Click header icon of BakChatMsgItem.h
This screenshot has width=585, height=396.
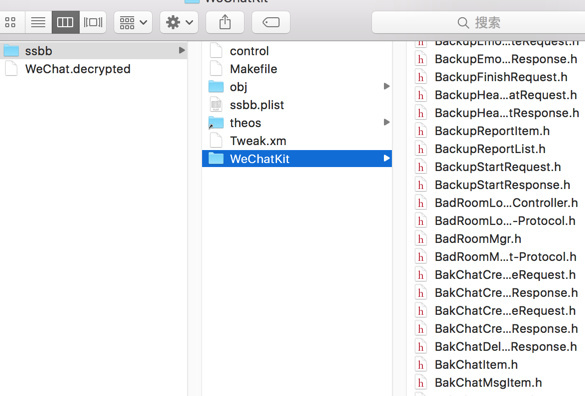coord(421,383)
